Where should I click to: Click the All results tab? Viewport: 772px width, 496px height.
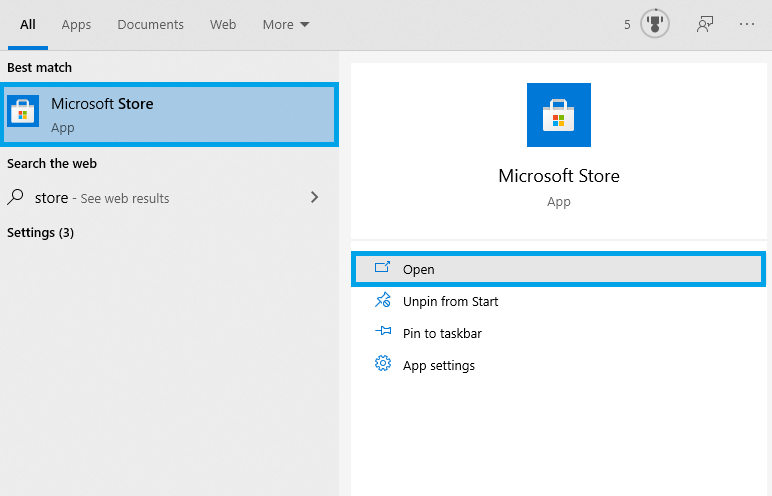[28, 24]
